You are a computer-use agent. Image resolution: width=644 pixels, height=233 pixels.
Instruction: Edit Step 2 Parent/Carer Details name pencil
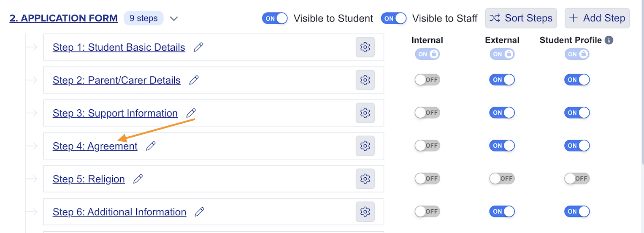click(194, 80)
